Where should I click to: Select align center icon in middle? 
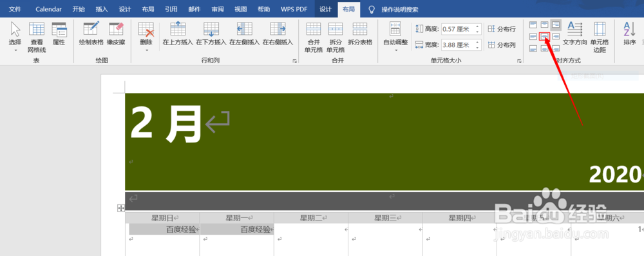pyautogui.click(x=544, y=37)
